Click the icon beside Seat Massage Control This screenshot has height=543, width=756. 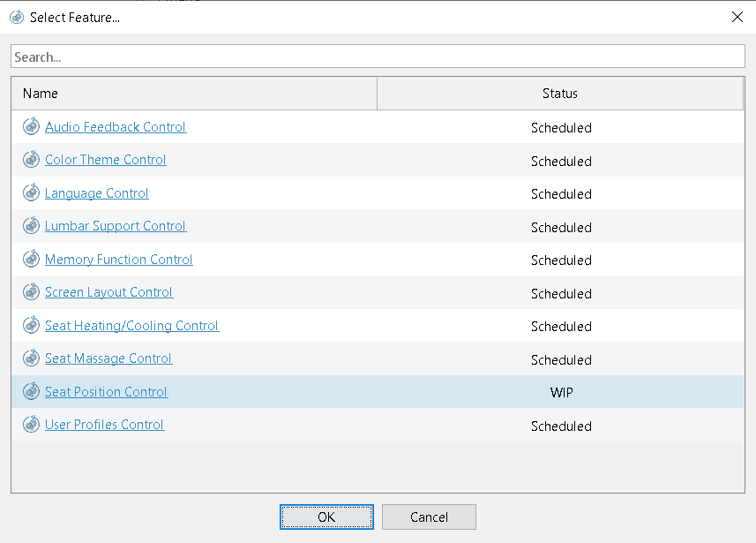(31, 358)
